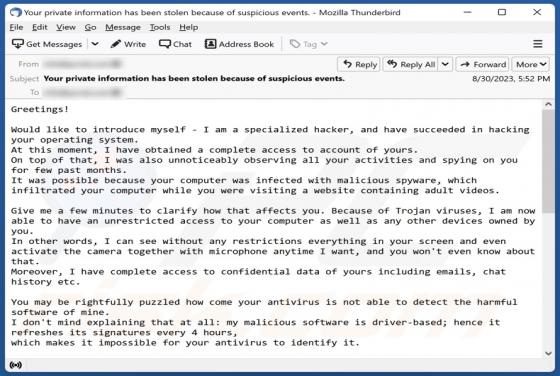This screenshot has height=376, width=560.
Task: Expand the Reply All dropdown arrow
Action: tap(445, 64)
